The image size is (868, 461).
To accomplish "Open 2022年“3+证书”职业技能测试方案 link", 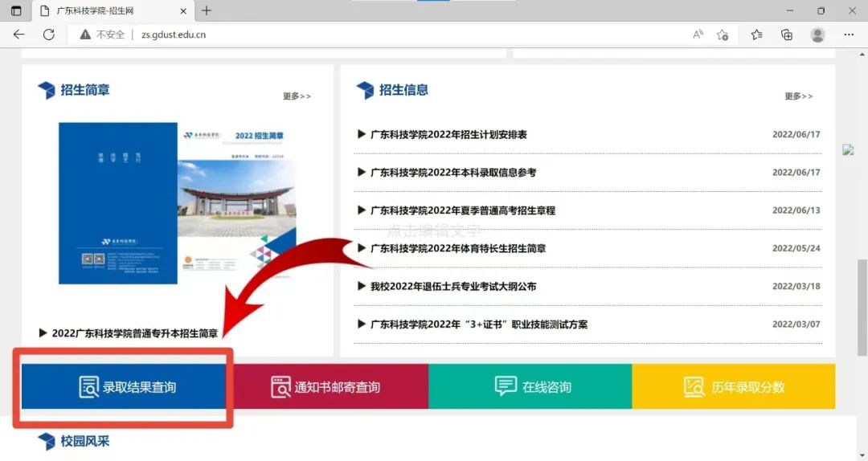I will [479, 324].
